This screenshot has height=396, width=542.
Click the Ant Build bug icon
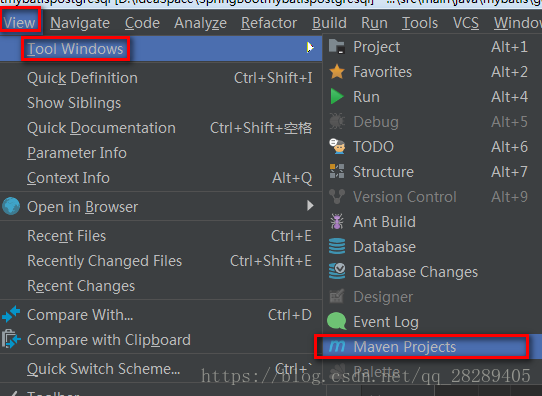337,221
